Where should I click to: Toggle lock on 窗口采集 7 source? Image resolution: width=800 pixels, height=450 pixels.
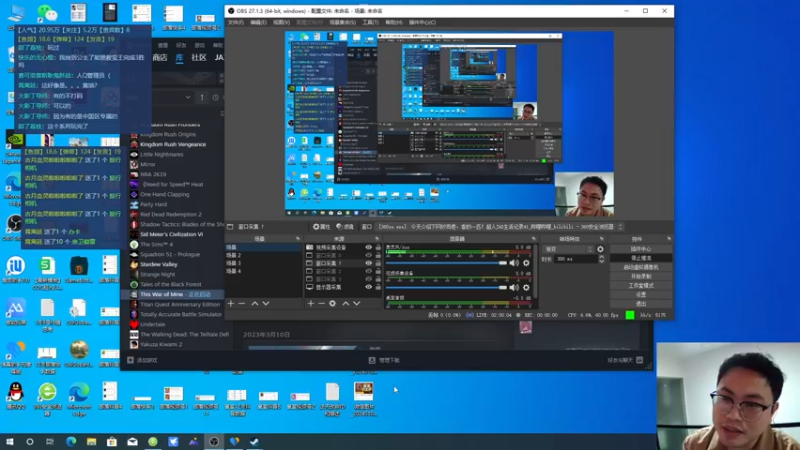[378, 263]
